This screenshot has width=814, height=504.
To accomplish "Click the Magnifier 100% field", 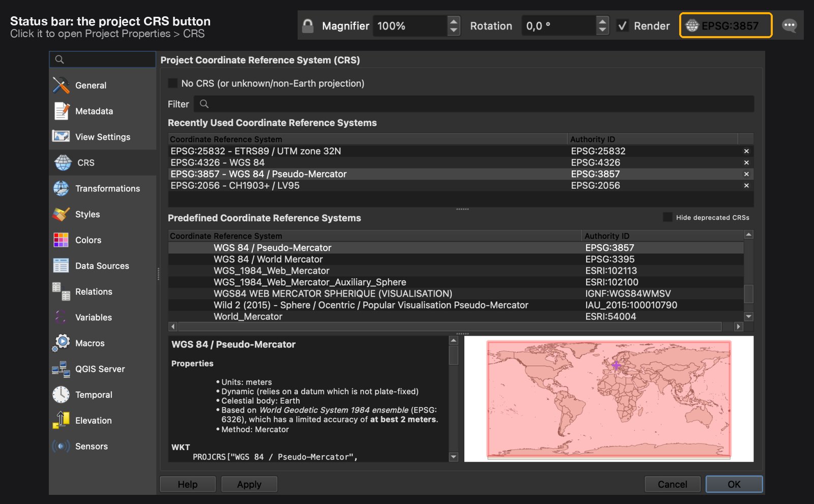I will [410, 25].
